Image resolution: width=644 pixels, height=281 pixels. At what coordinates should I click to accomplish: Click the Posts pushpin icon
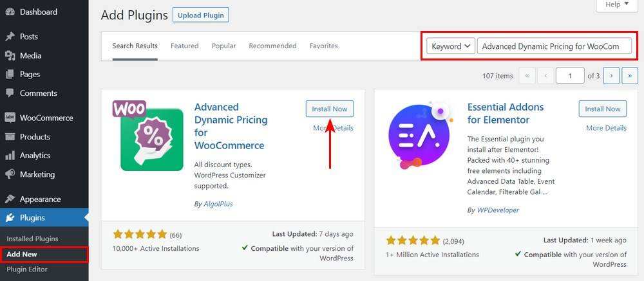(x=10, y=37)
